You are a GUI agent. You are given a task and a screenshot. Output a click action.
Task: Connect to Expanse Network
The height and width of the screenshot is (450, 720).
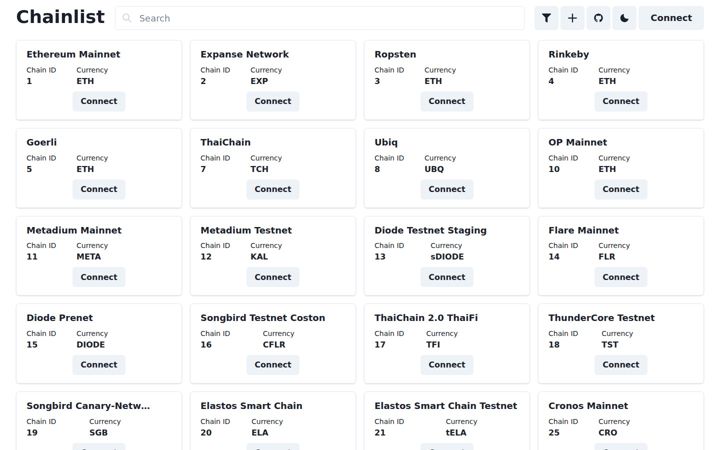(273, 101)
